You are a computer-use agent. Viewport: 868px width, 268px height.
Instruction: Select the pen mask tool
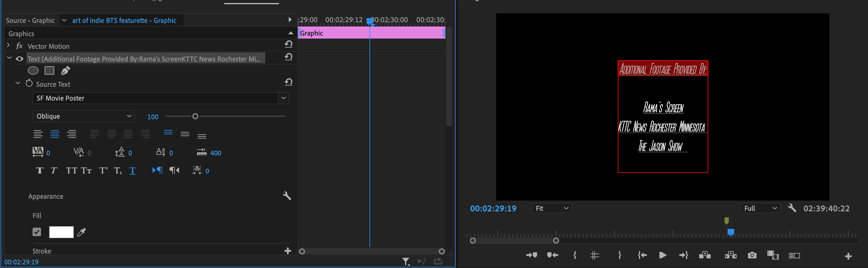tap(65, 70)
